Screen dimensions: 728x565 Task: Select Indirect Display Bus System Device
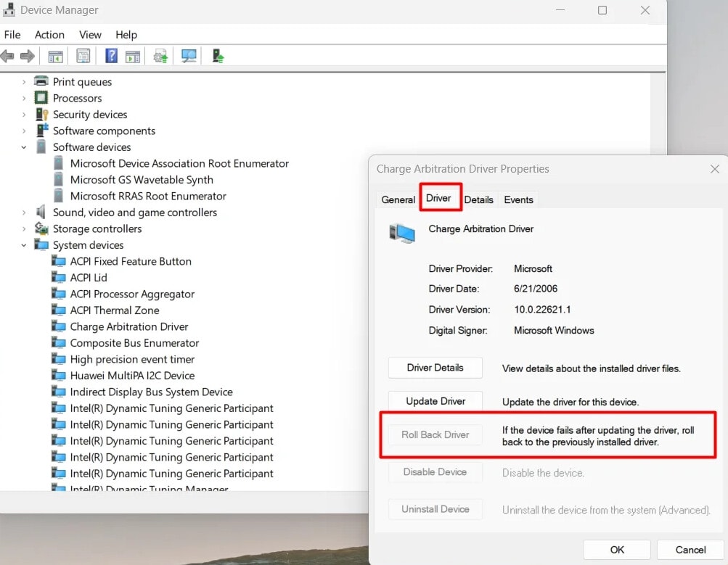(x=152, y=392)
